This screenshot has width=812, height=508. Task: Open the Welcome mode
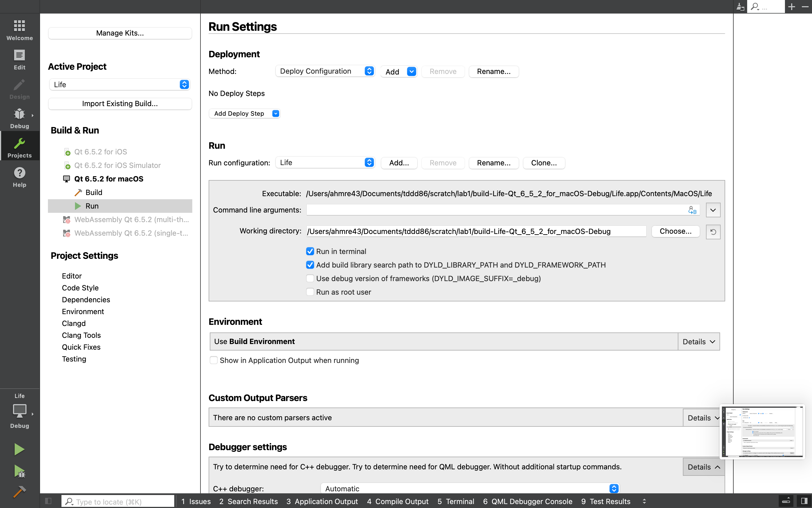[19, 30]
